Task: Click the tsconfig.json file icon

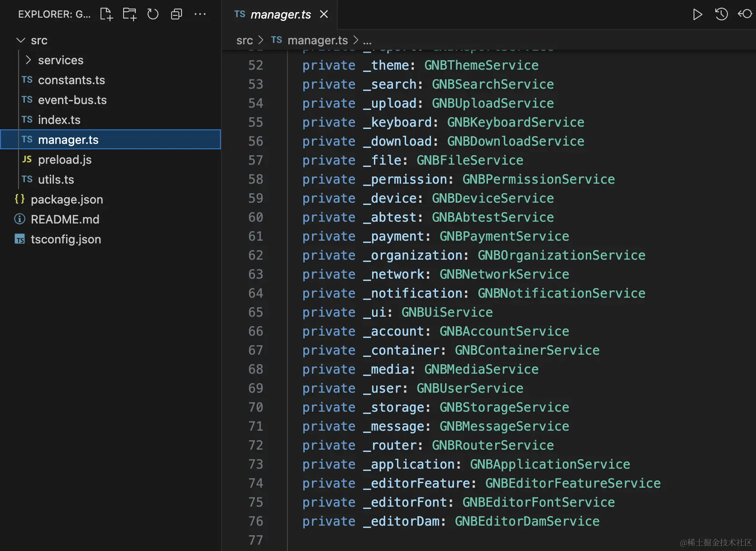Action: point(20,239)
